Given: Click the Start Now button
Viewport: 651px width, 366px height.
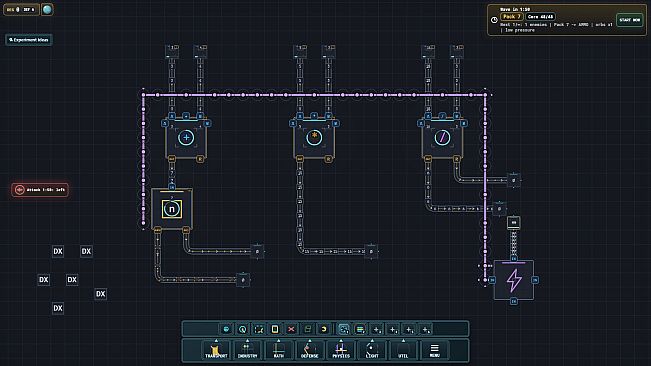Looking at the screenshot, I should tap(630, 20).
